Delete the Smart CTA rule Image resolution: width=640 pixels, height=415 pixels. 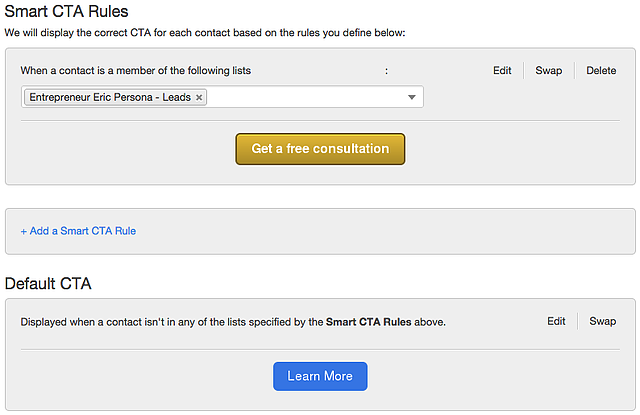tap(601, 71)
